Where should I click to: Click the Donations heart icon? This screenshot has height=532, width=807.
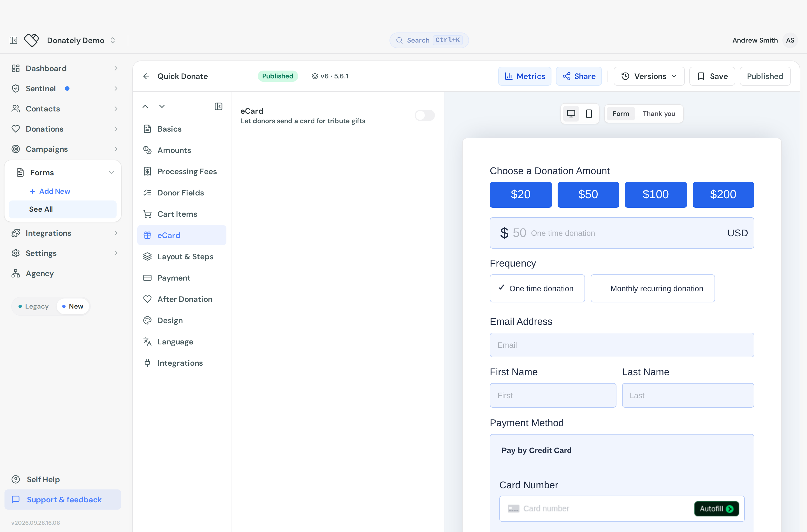16,129
